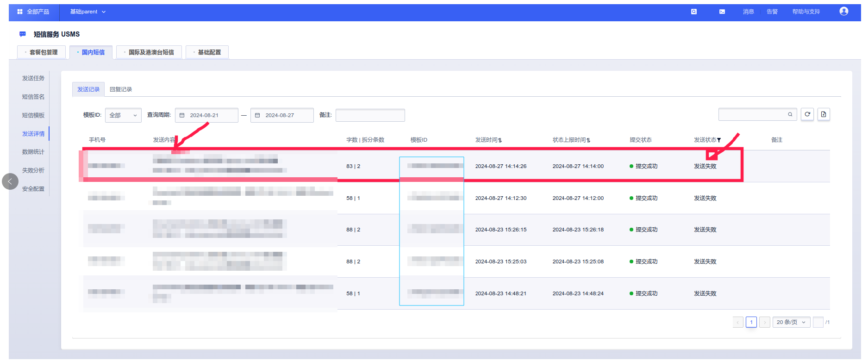Click the magnifier in the search box
868x361 pixels.
point(790,114)
